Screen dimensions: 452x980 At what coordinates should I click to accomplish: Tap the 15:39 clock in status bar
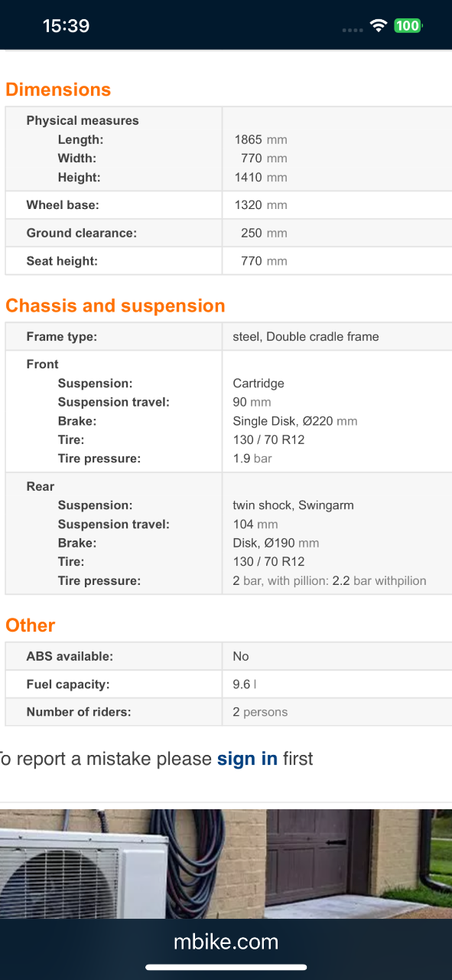[66, 26]
